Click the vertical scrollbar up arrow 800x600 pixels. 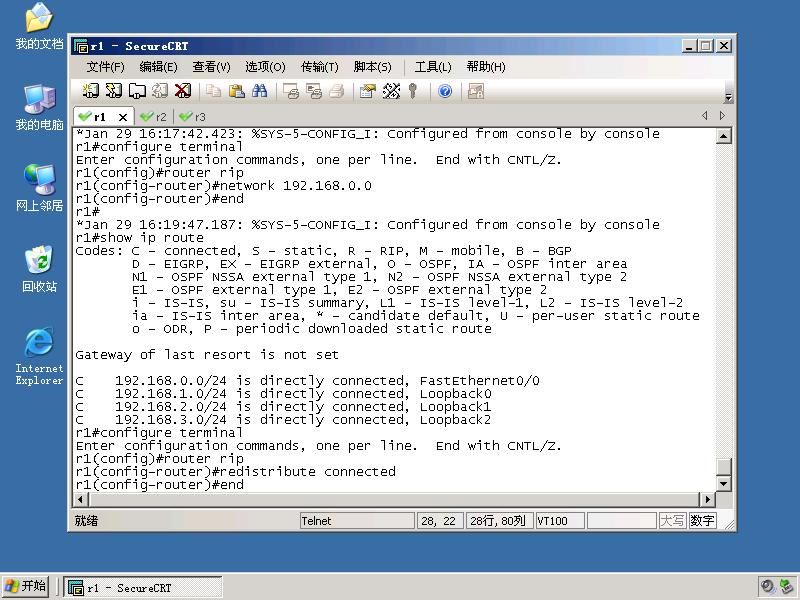pos(723,136)
